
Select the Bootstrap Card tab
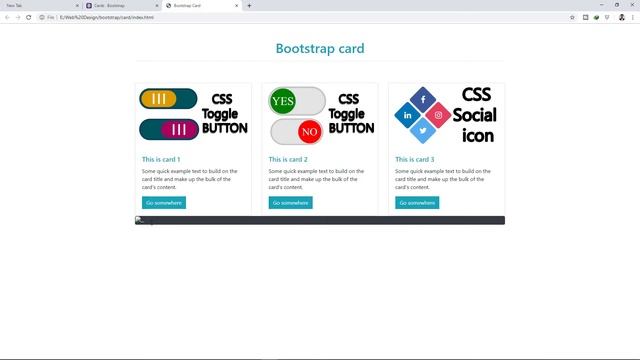click(x=202, y=6)
